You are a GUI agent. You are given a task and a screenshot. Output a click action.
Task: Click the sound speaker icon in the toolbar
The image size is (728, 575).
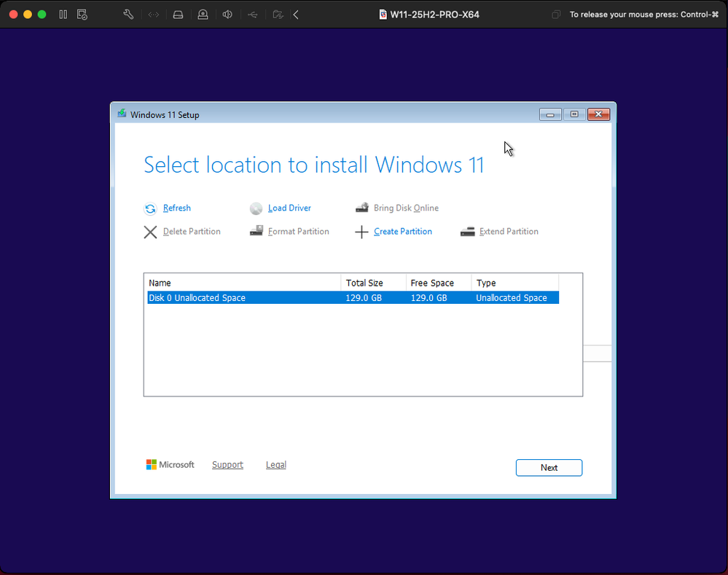(x=227, y=15)
